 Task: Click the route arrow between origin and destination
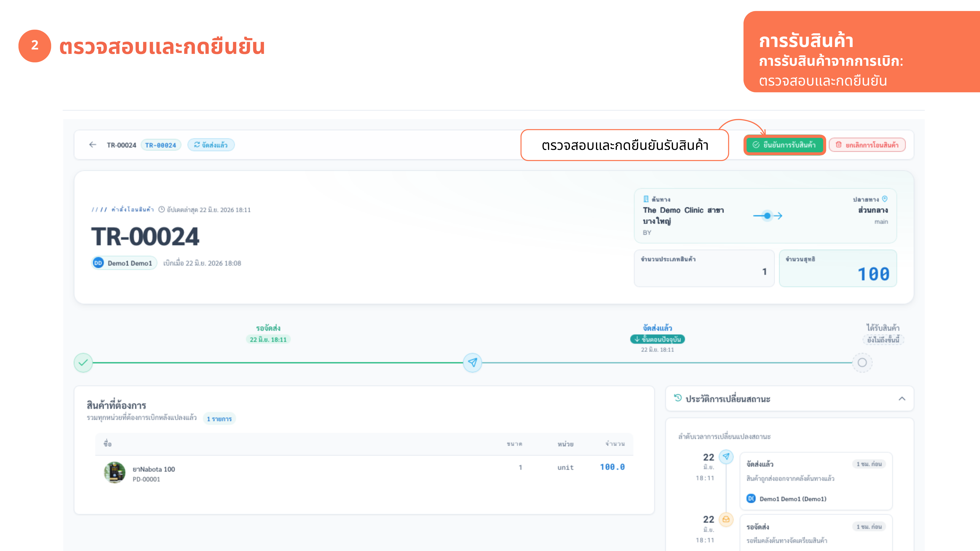click(x=767, y=216)
